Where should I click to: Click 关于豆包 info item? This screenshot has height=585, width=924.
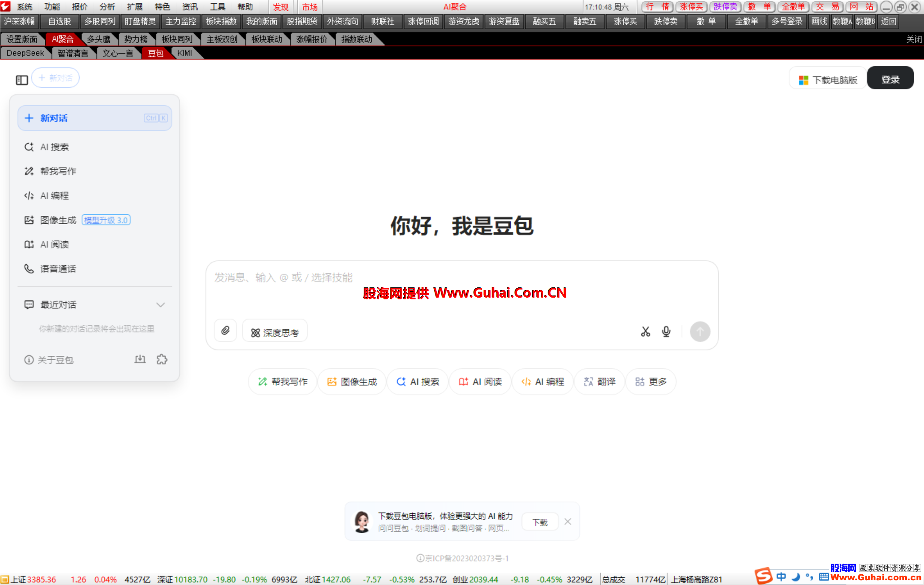tap(49, 360)
